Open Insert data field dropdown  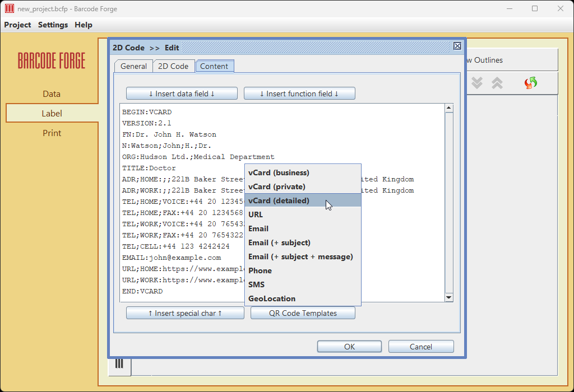tap(182, 94)
